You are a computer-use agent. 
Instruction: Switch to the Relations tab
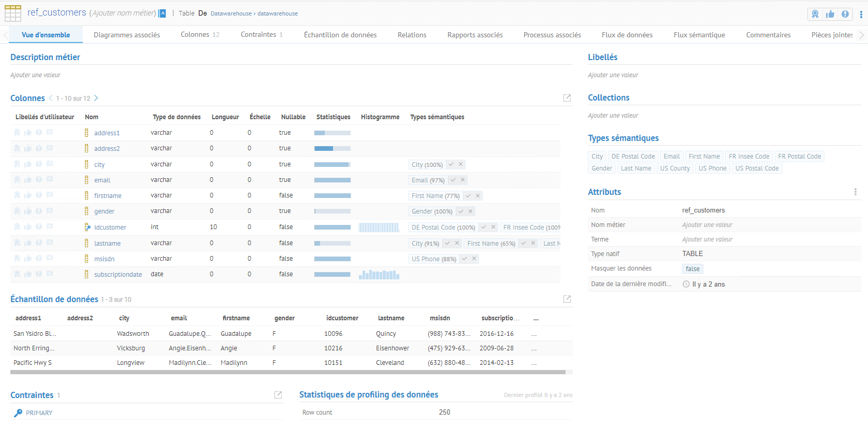412,35
